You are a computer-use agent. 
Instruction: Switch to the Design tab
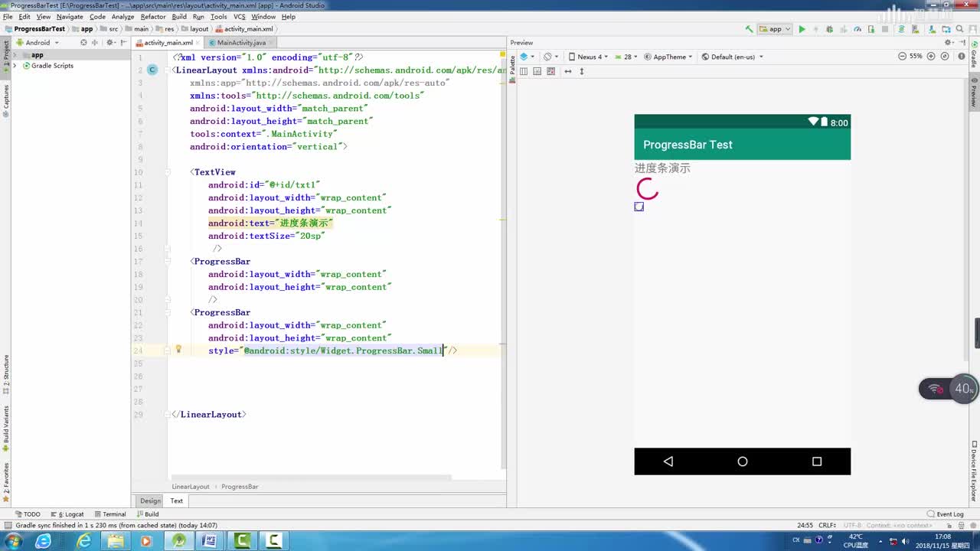click(x=150, y=500)
